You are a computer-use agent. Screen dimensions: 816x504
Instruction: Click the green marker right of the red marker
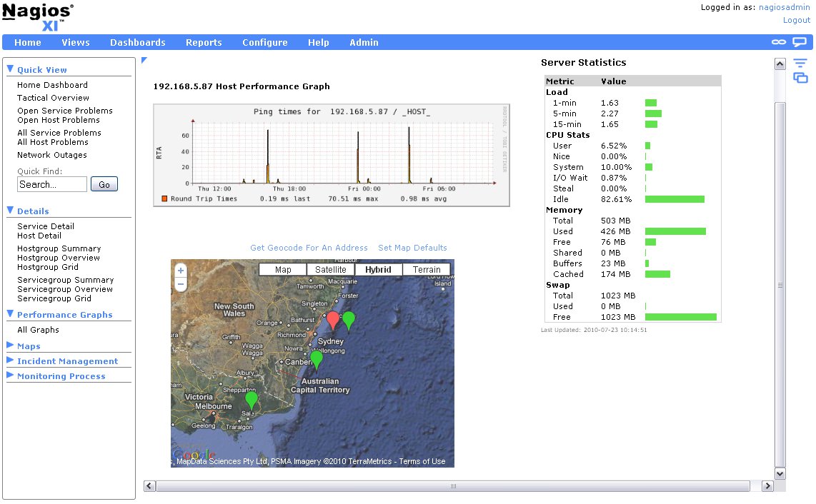[349, 321]
